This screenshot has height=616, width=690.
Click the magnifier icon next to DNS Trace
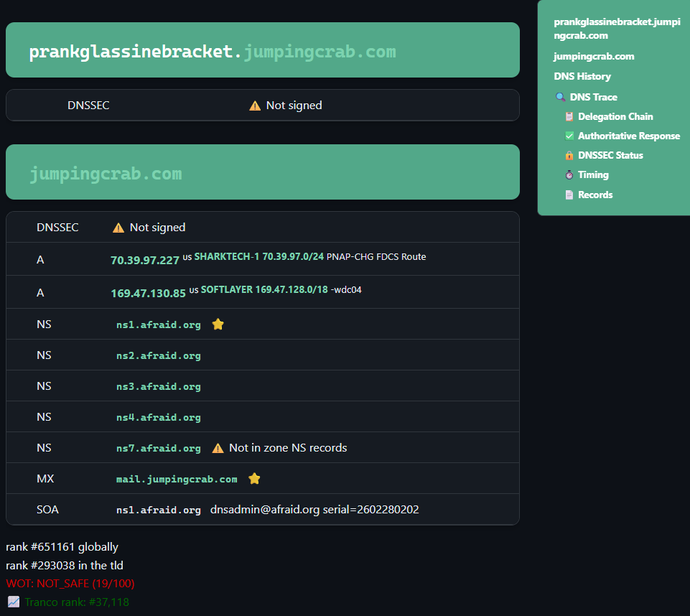click(x=561, y=97)
